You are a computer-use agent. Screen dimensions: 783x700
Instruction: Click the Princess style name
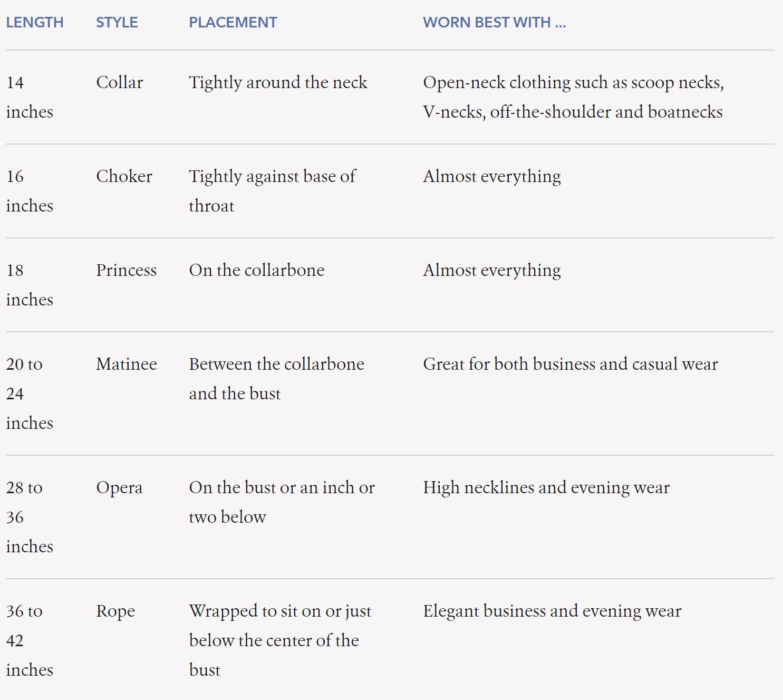[x=126, y=271]
